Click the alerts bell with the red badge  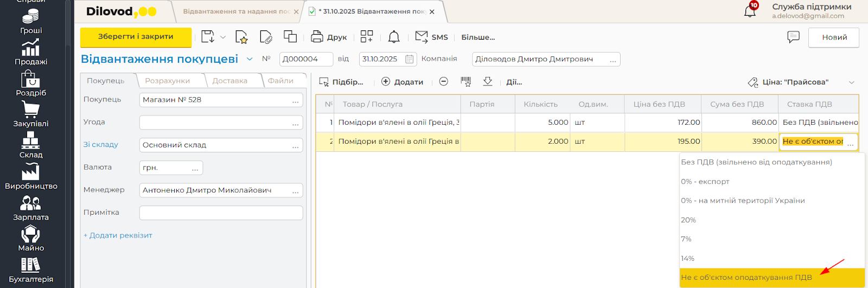[750, 10]
